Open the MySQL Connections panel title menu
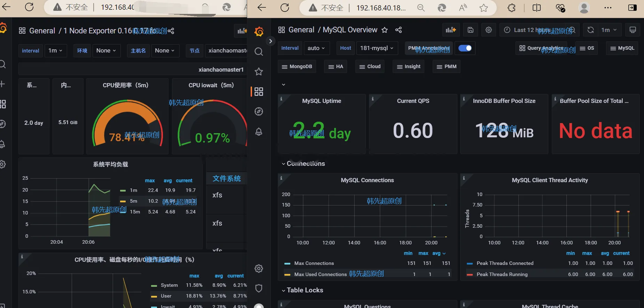Image resolution: width=644 pixels, height=308 pixels. pos(367,180)
